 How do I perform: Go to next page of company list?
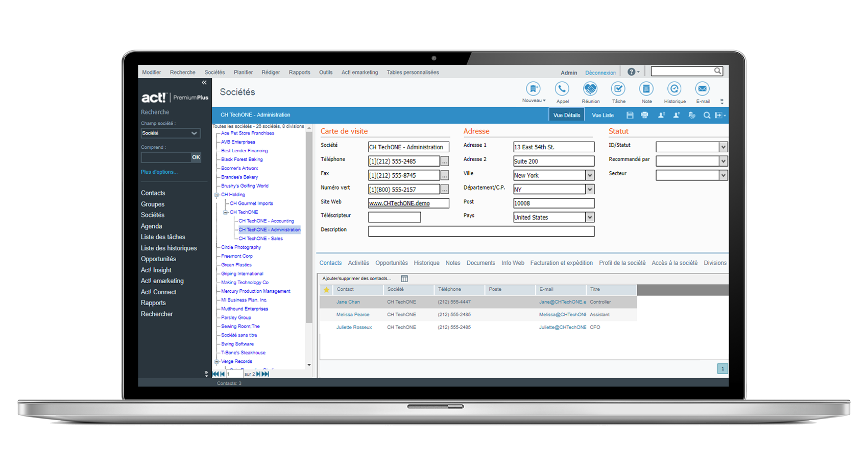click(x=258, y=374)
